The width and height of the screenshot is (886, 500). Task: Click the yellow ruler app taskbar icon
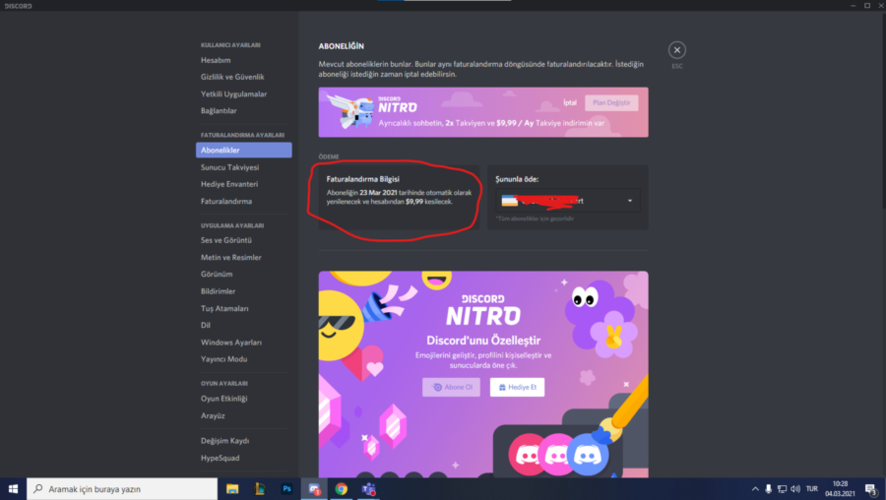pos(259,489)
